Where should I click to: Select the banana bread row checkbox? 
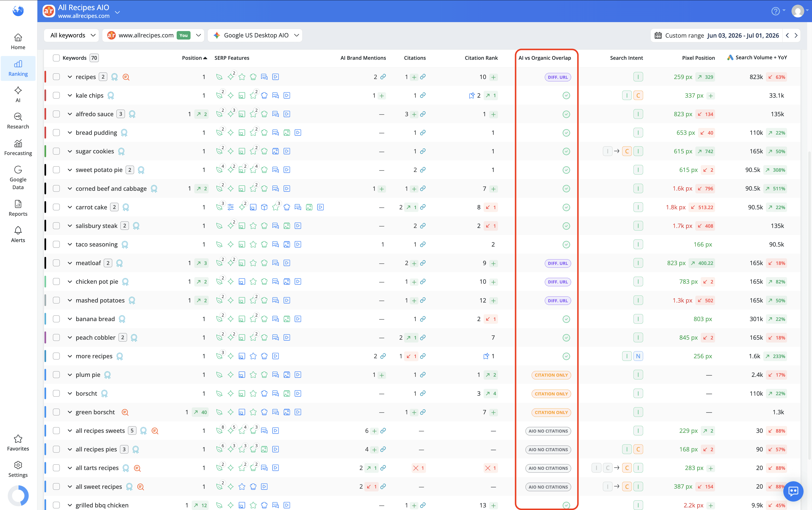(x=56, y=319)
